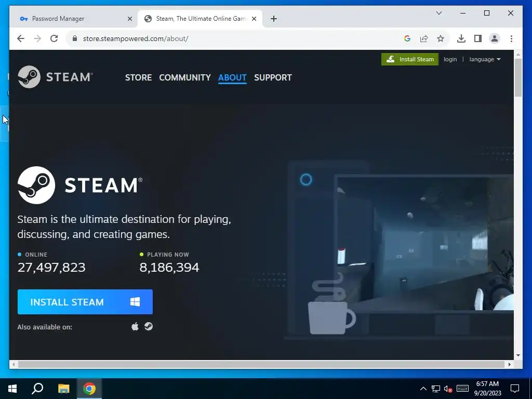Click the scroll left arrow at the bottom
Viewport: 532px width, 399px height.
(x=13, y=364)
